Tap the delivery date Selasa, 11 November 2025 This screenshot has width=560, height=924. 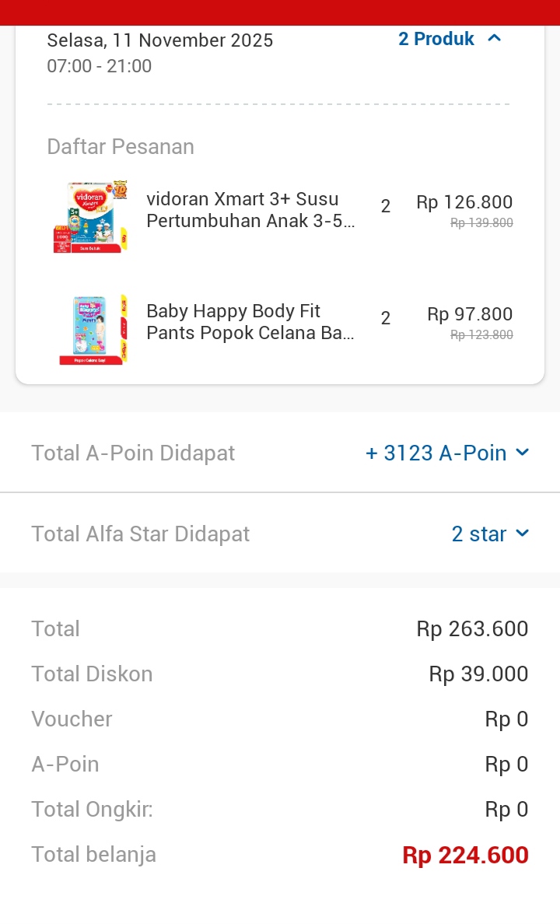click(160, 40)
